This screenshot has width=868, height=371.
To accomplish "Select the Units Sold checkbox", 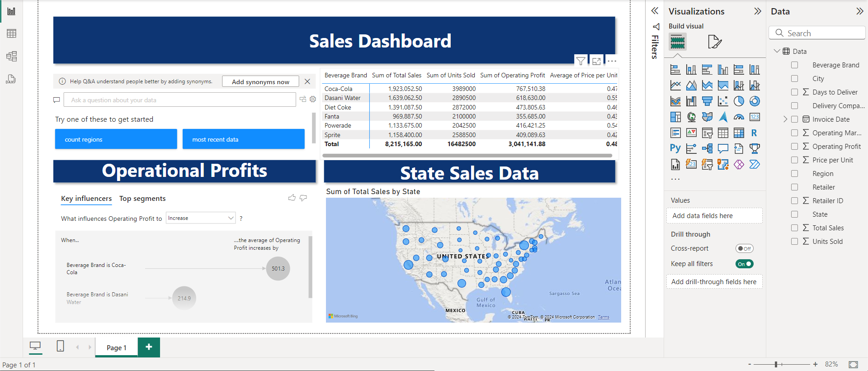I will point(794,242).
